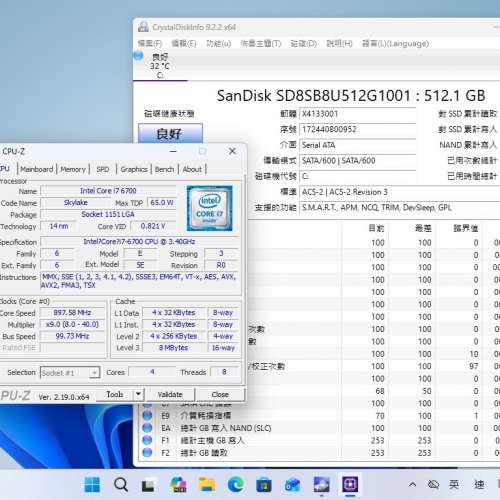Open the 語言(L)(Language) menu
The image size is (500, 500).
pos(395,44)
